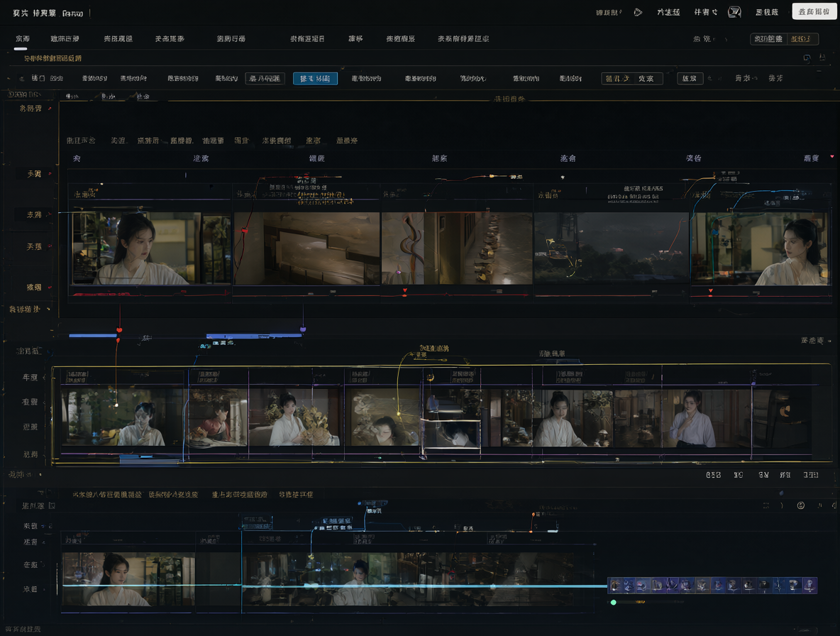Click the purple icon strip on the bottom track
This screenshot has width=840, height=636.
[712, 585]
